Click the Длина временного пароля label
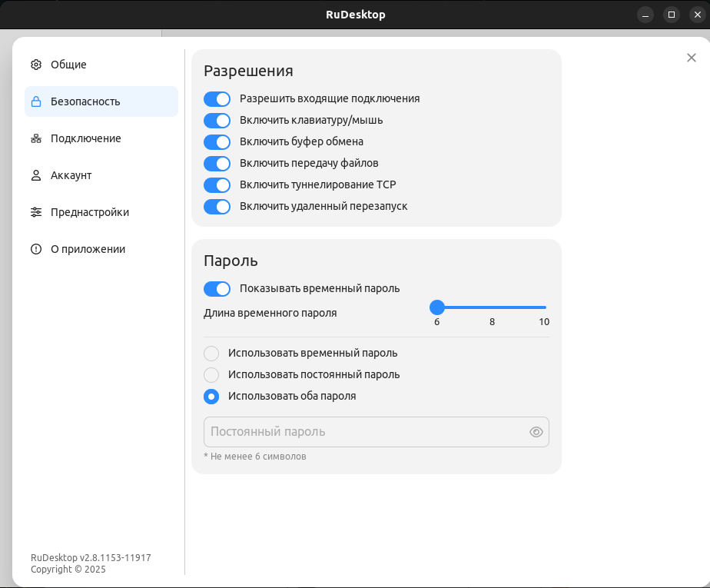 tap(270, 313)
